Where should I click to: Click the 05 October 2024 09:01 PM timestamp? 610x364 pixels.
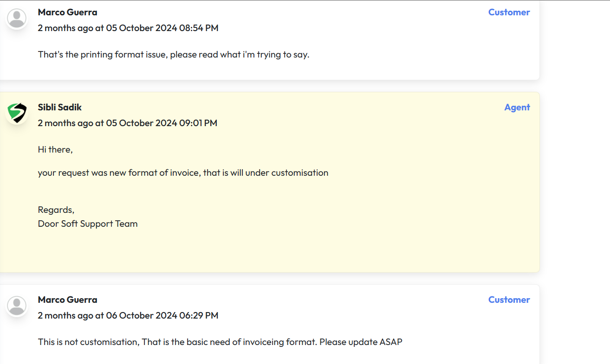point(162,123)
